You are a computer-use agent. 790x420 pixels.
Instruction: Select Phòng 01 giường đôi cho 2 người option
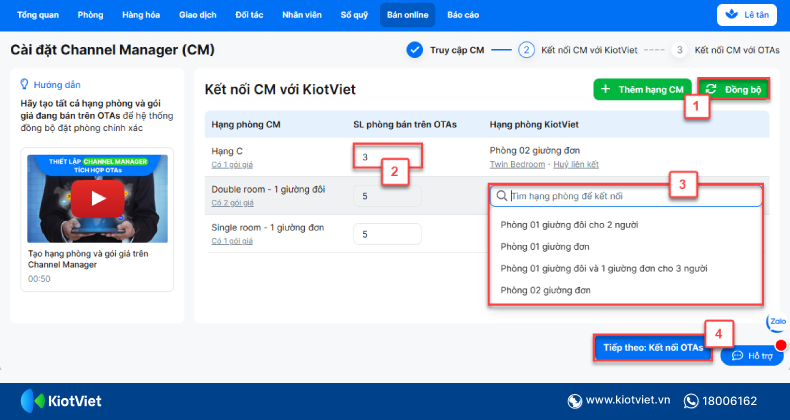click(569, 225)
